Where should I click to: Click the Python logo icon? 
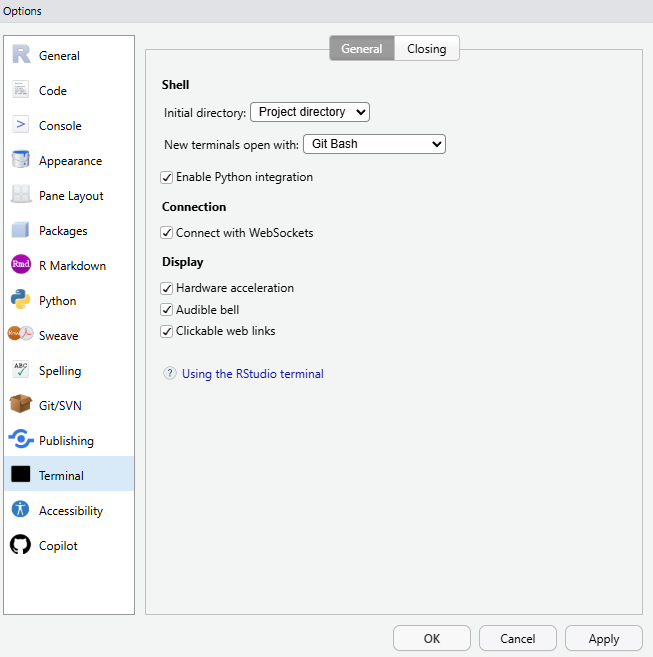tap(21, 299)
